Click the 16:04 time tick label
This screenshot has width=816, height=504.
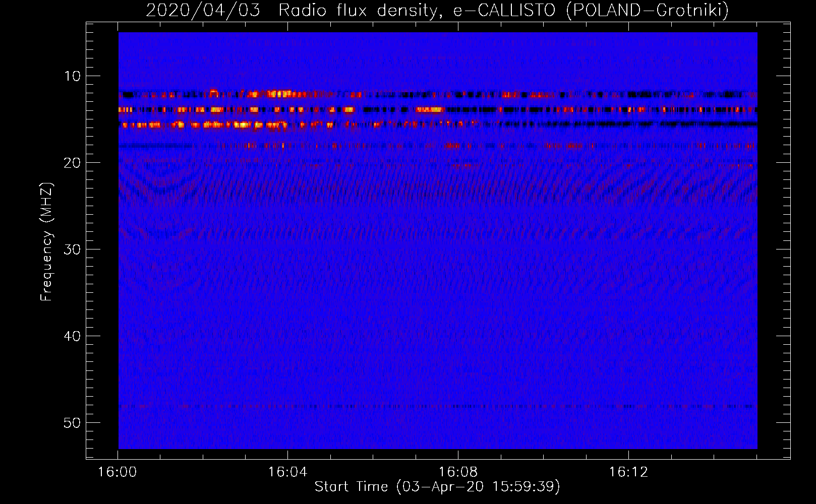pos(287,472)
